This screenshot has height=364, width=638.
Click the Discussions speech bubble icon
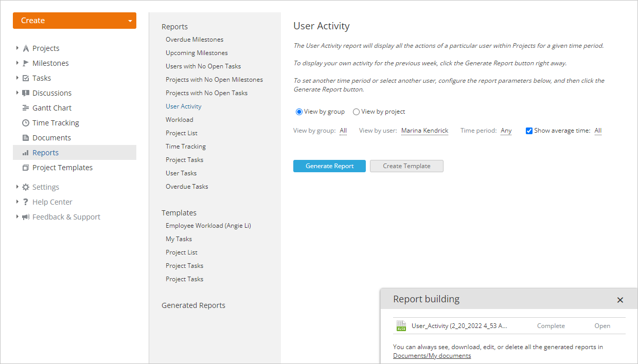tap(26, 93)
